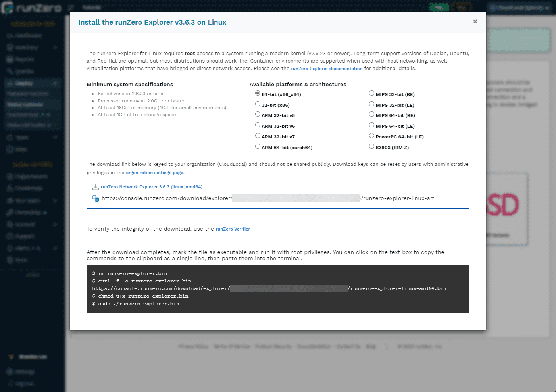Viewport: 556px width, 392px height.
Task: Select MIPS 64-bit (BE) radio button
Action: pos(371,114)
